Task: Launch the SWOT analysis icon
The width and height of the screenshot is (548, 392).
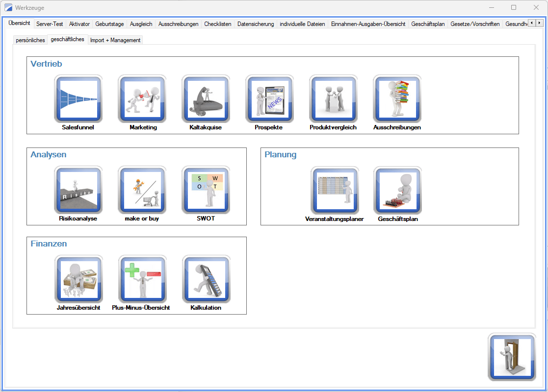Action: (x=206, y=190)
